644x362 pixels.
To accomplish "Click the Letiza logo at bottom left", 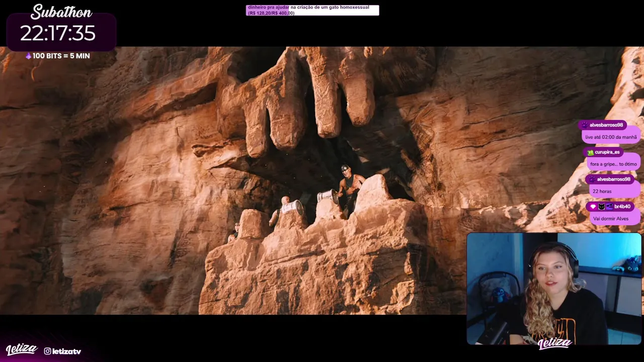I will [21, 349].
